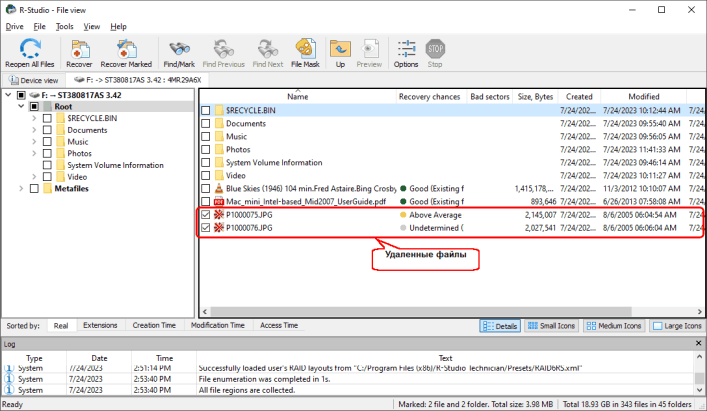This screenshot has height=411, width=707.
Task: Close the Log panel with its X
Action: point(698,343)
